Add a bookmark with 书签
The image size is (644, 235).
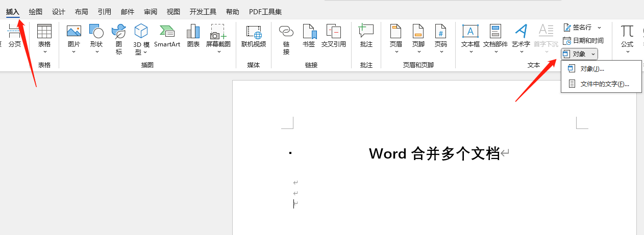click(x=309, y=36)
